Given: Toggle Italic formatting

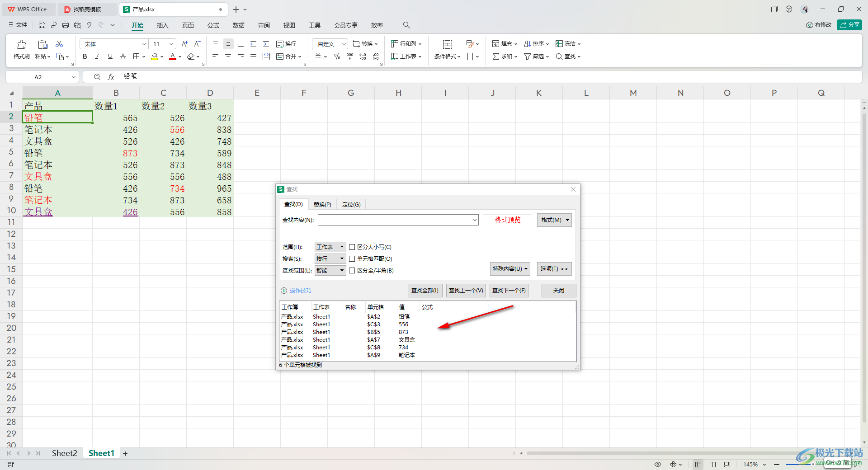Looking at the screenshot, I should click(97, 56).
